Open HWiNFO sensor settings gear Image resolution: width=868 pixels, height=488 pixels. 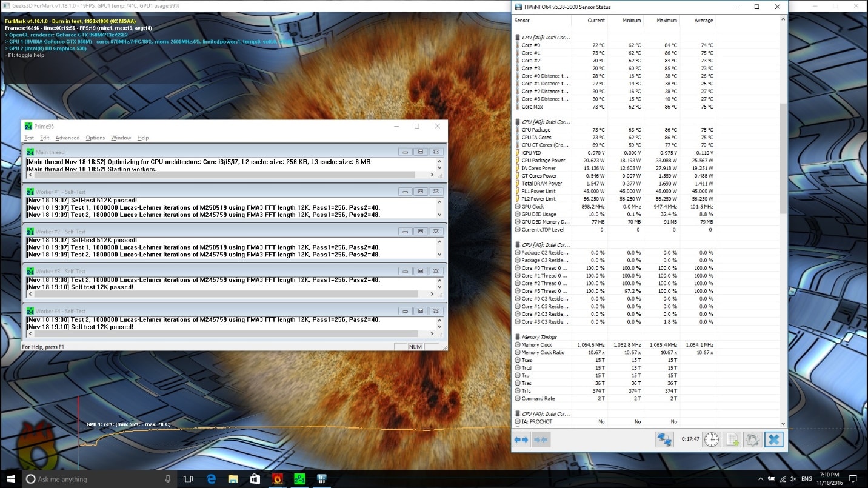pos(752,440)
